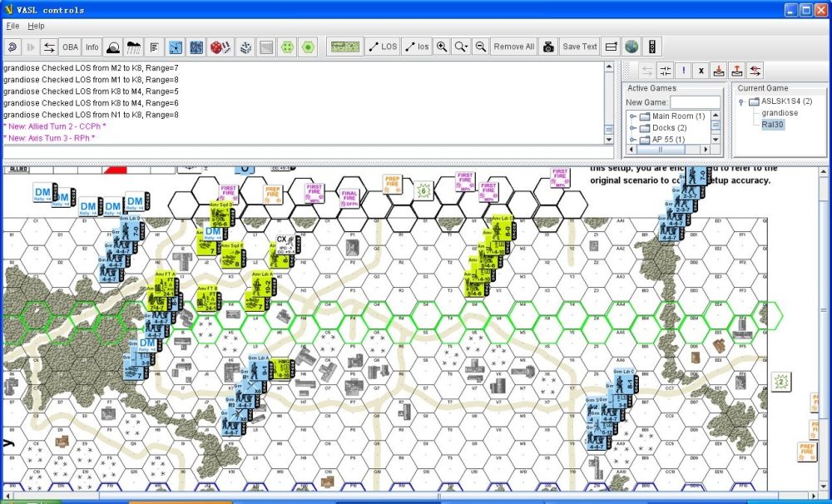Image resolution: width=832 pixels, height=504 pixels.
Task: Select player grandiose in Current Game
Action: click(x=780, y=113)
